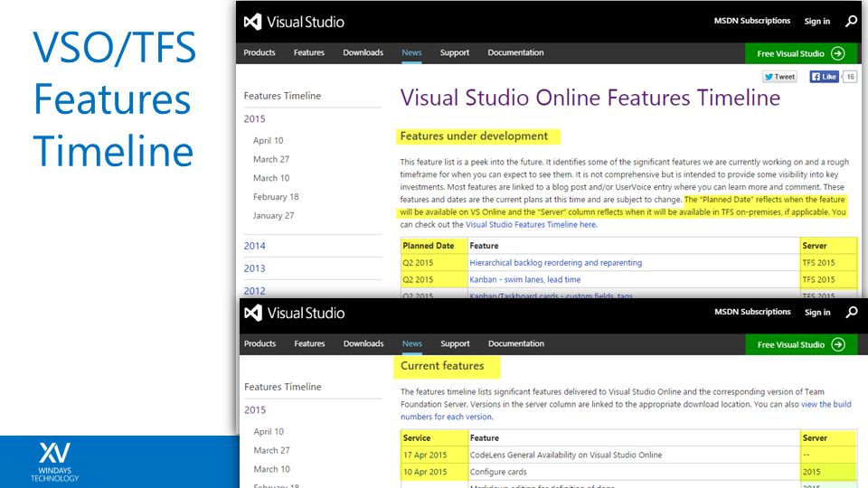Image resolution: width=868 pixels, height=488 pixels.
Task: Open March 10 entry in top window
Action: [271, 178]
